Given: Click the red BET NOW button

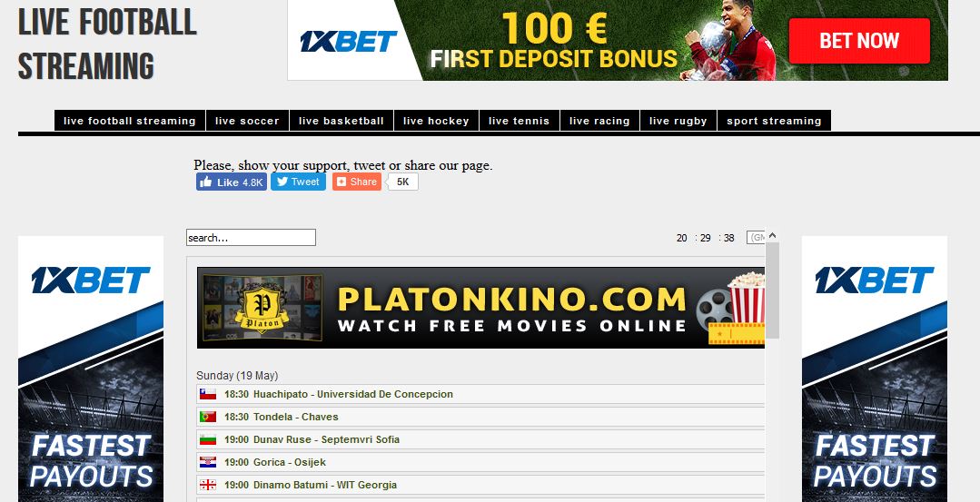Looking at the screenshot, I should 859,41.
